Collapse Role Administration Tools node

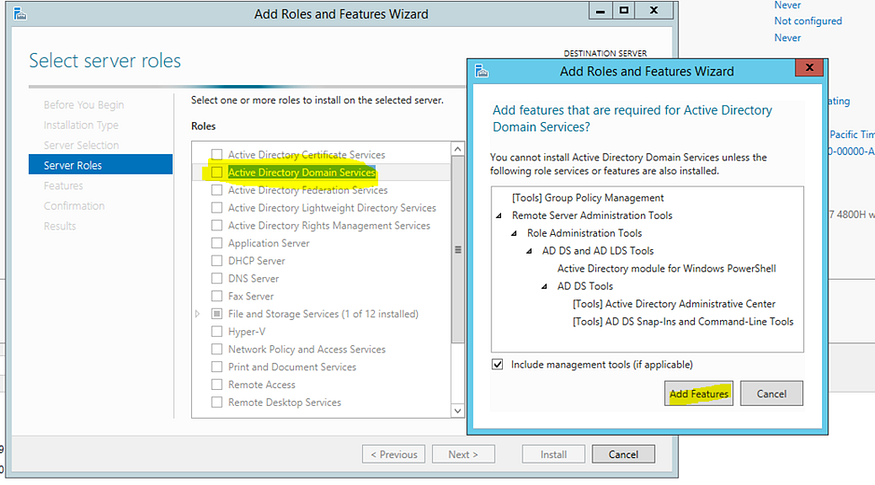(514, 233)
